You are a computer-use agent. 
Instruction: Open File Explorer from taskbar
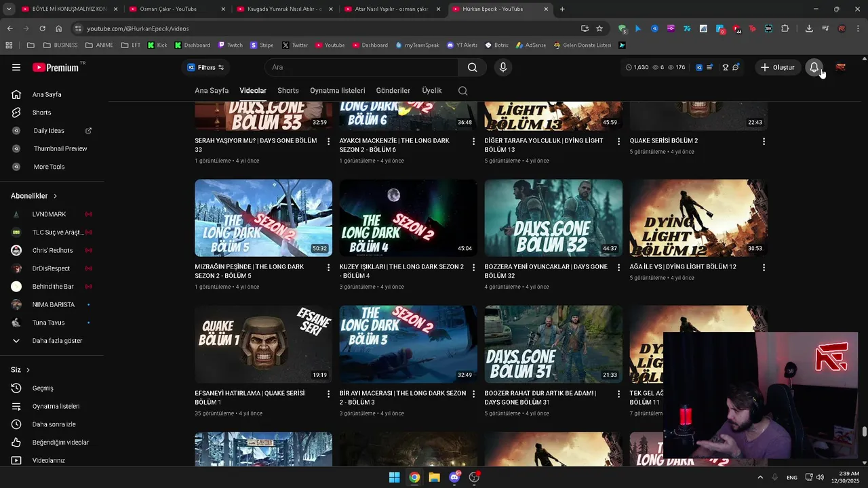(434, 477)
